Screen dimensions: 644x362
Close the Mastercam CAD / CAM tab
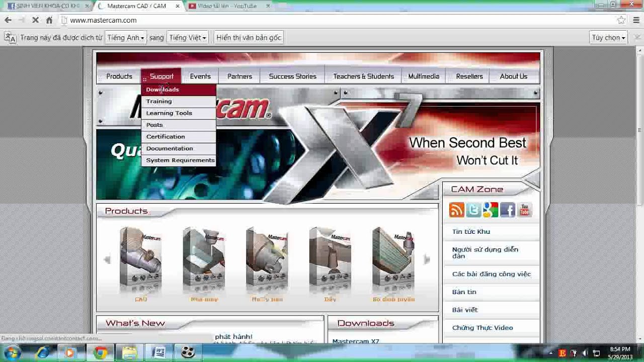pyautogui.click(x=177, y=6)
